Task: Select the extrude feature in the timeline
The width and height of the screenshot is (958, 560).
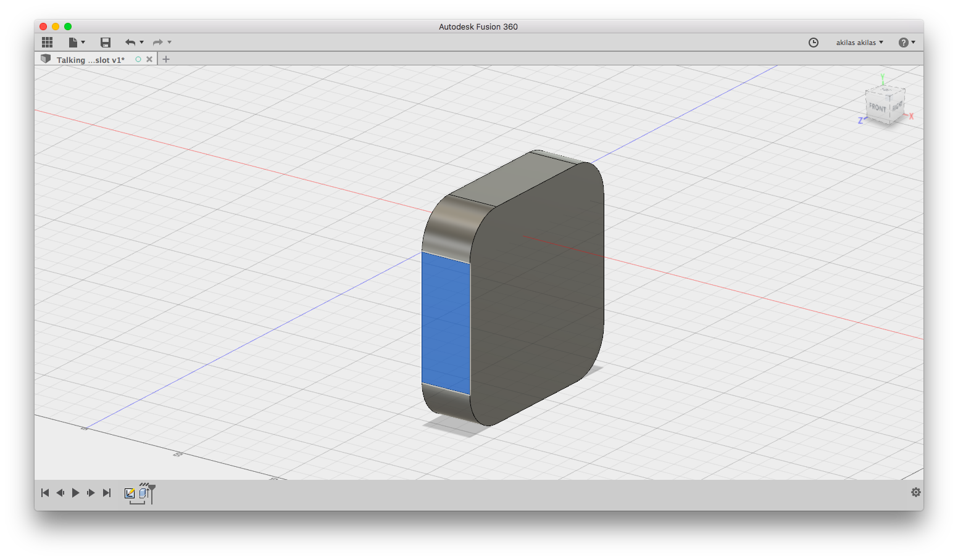Action: (144, 493)
